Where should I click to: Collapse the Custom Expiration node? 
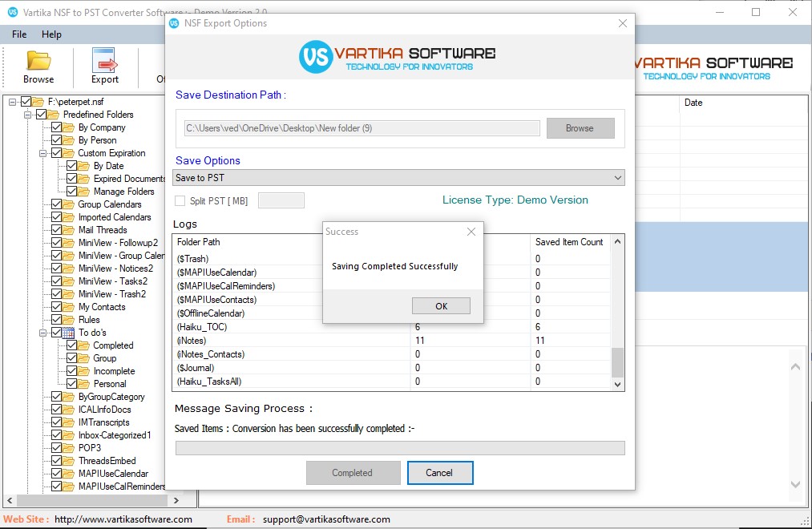43,153
